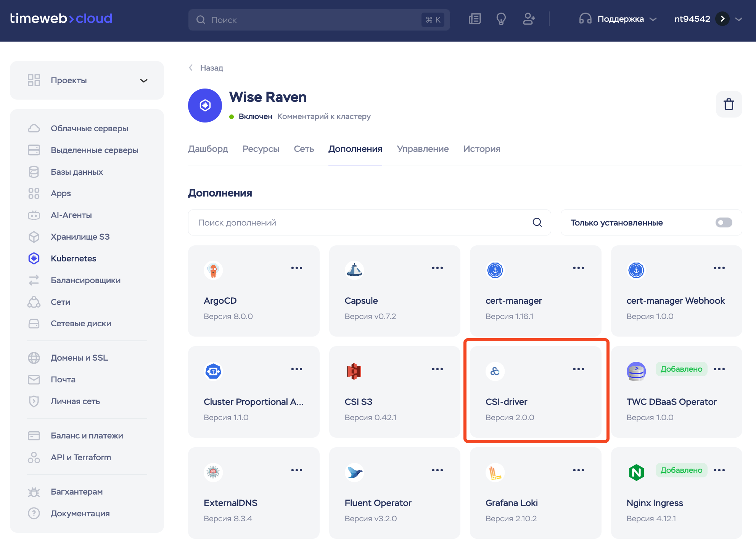The width and height of the screenshot is (756, 548).
Task: Click the Личная сеть shield icon
Action: tap(34, 401)
